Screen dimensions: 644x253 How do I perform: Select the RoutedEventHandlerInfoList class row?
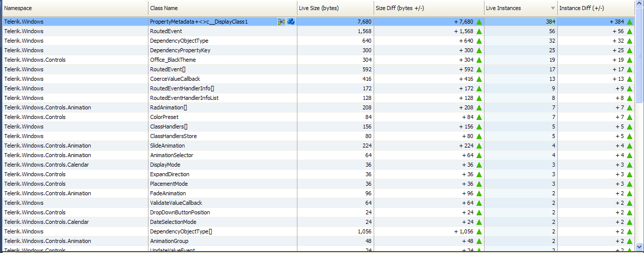point(318,98)
